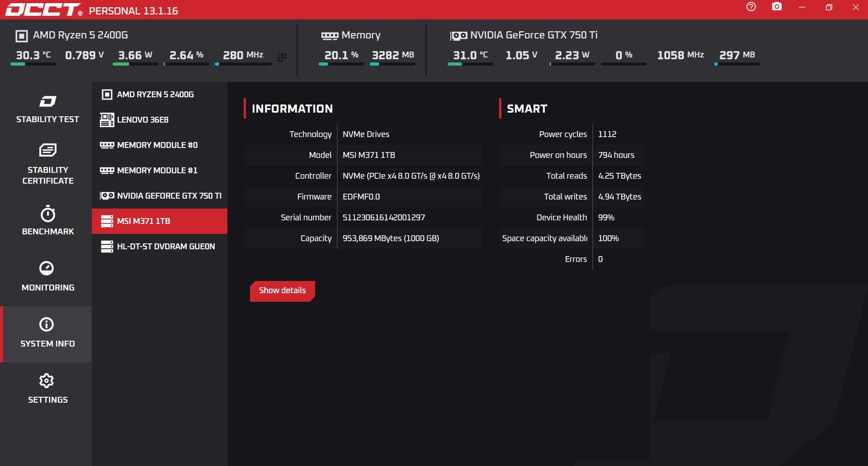This screenshot has height=466, width=868.
Task: Click the Device Health 99% value
Action: pos(606,218)
